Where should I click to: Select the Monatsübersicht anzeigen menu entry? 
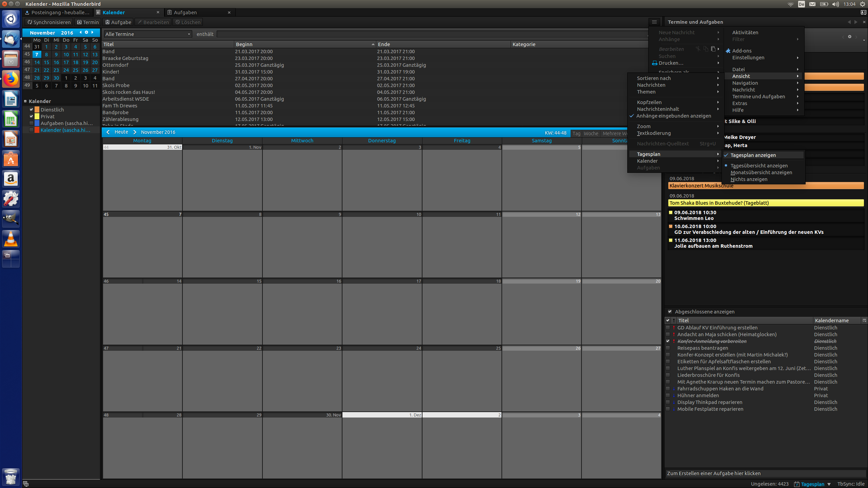pyautogui.click(x=761, y=172)
